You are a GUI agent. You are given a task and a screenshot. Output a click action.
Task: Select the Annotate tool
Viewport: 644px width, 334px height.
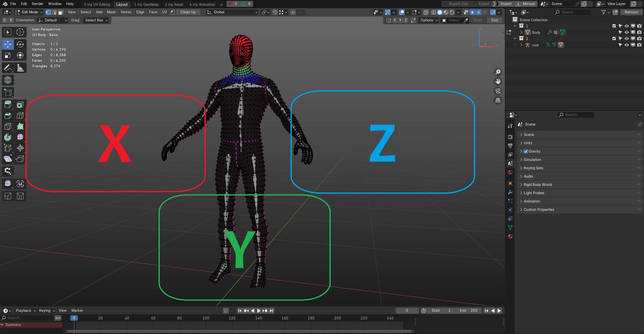tap(8, 68)
